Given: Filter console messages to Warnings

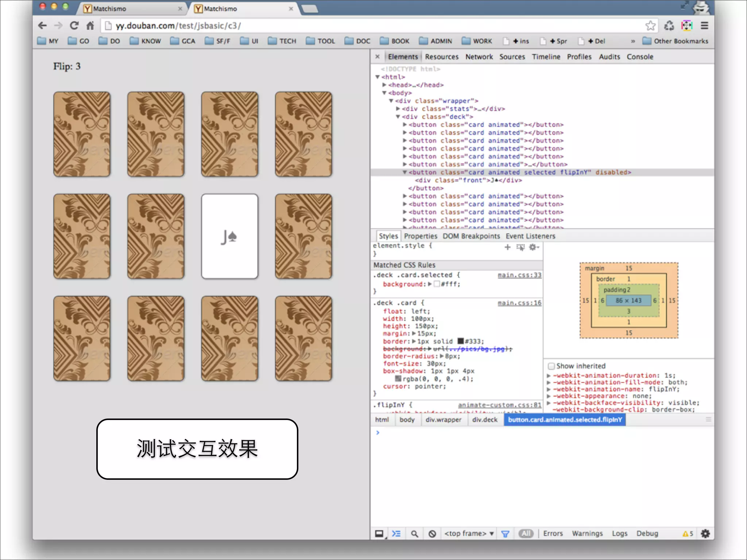Looking at the screenshot, I should [x=587, y=534].
